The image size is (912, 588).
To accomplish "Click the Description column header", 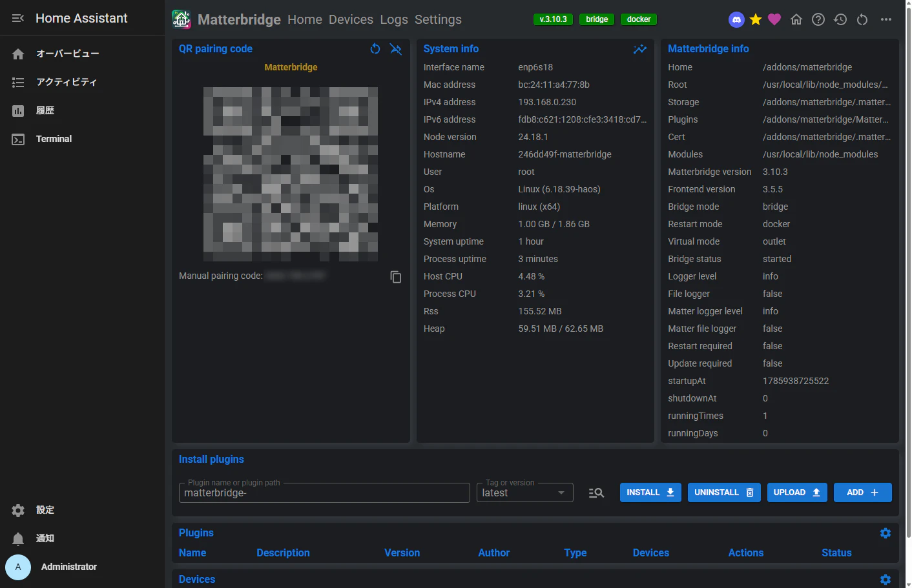I will click(283, 553).
